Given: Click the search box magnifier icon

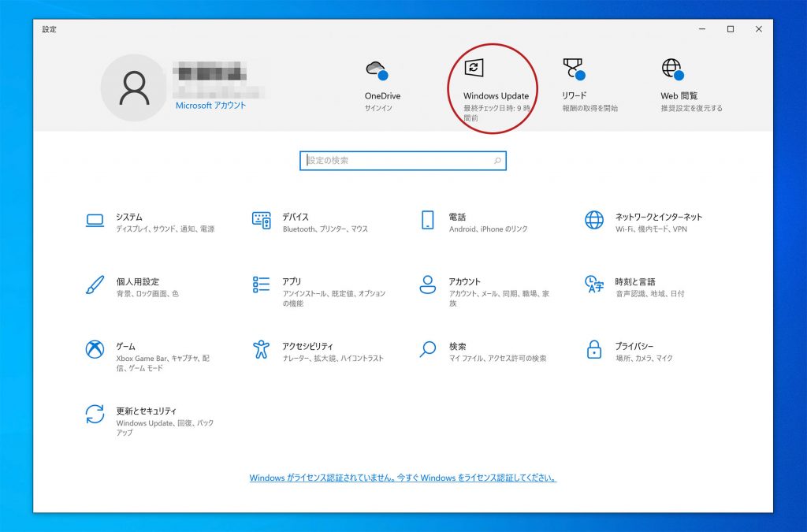Looking at the screenshot, I should coord(497,161).
